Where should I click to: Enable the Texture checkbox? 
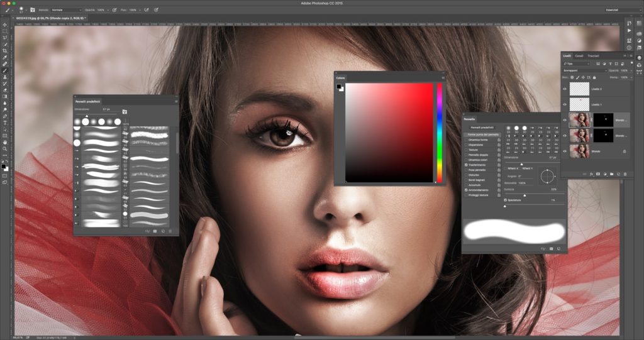[x=466, y=150]
